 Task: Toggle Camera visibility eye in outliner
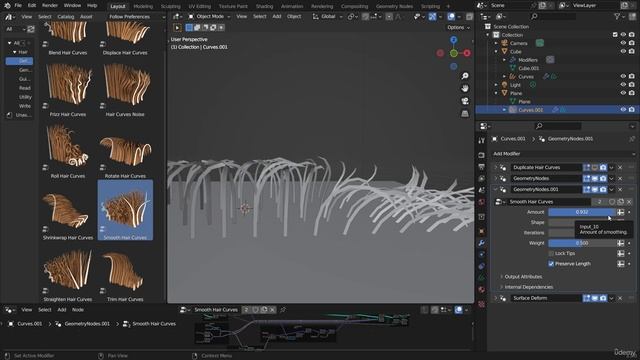[623, 43]
